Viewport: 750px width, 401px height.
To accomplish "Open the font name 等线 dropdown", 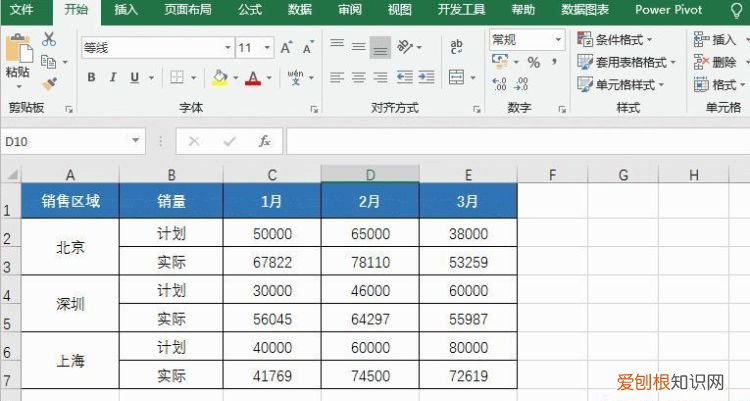I will click(x=228, y=48).
